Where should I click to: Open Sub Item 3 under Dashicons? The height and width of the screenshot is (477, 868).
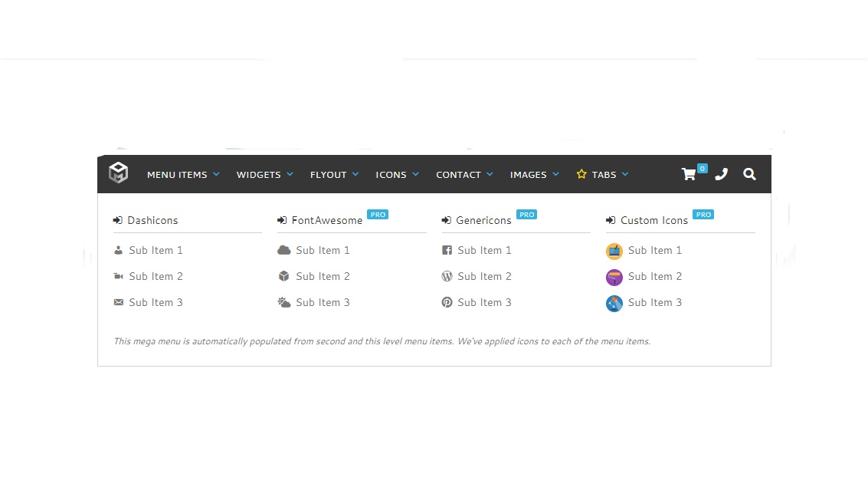[x=156, y=302]
